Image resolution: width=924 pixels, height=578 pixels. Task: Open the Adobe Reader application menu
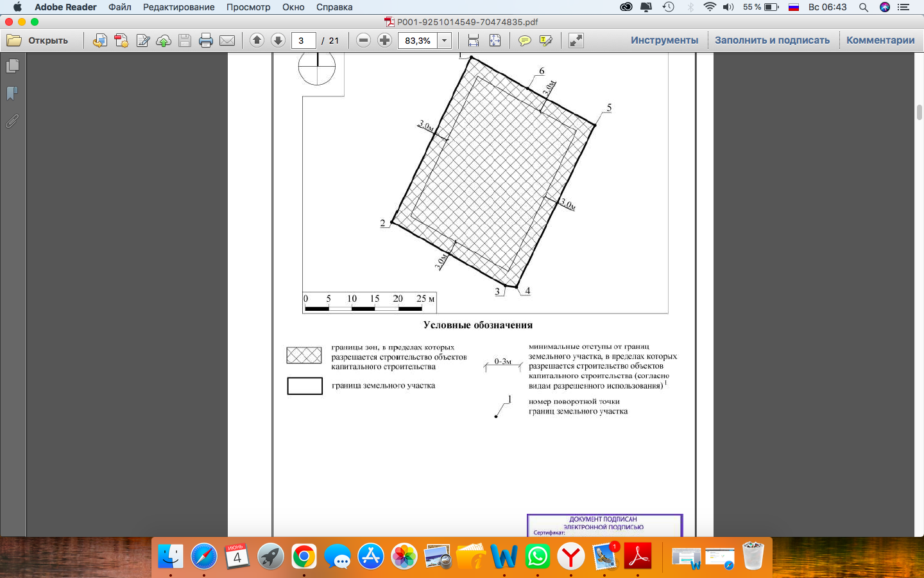tap(65, 7)
